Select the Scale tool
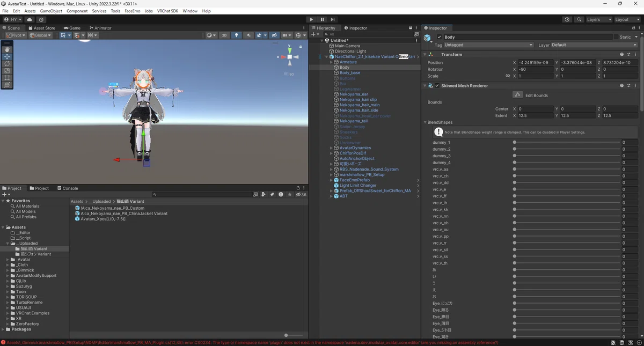 pyautogui.click(x=7, y=70)
